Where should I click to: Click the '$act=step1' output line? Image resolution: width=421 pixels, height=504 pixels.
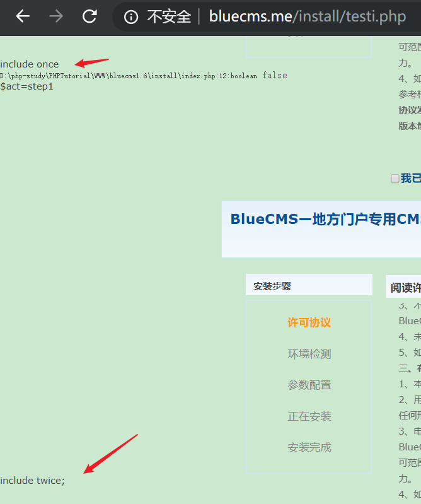point(26,86)
